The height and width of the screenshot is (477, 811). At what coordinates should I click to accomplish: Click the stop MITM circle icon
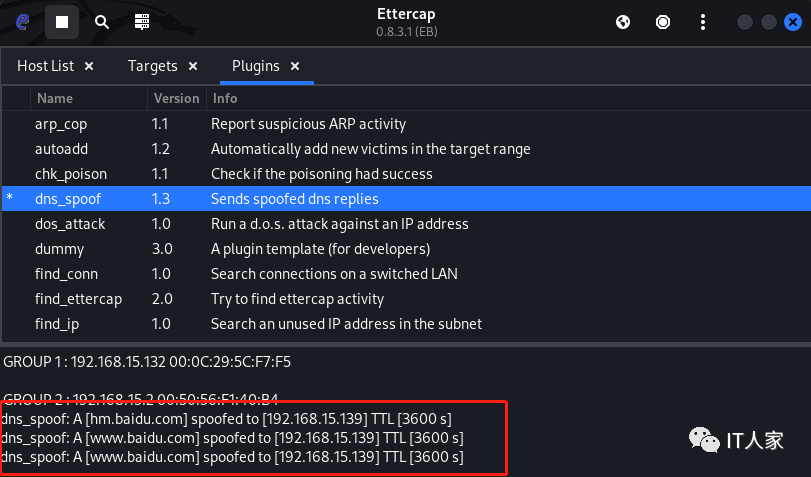pyautogui.click(x=663, y=21)
